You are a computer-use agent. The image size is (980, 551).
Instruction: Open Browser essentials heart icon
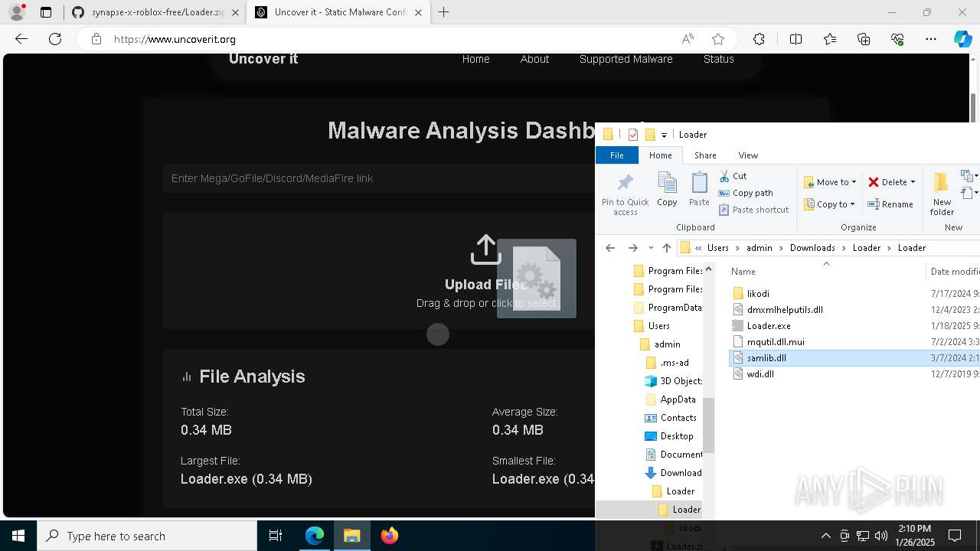tap(897, 39)
